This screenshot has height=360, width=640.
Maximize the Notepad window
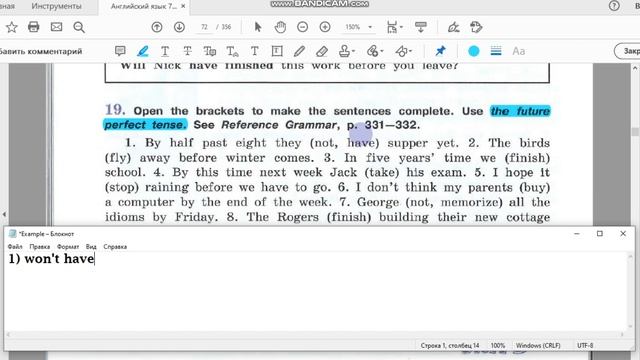[600, 233]
